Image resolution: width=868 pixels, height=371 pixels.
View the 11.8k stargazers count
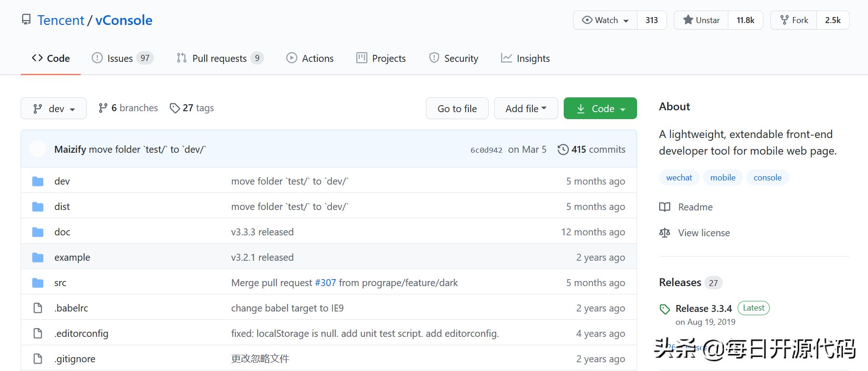[745, 20]
